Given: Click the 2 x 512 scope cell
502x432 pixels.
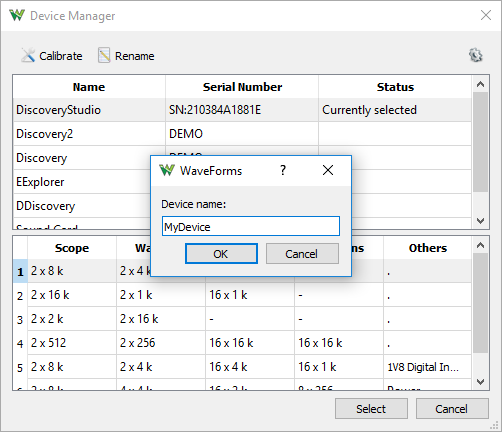Looking at the screenshot, I should click(x=72, y=343).
